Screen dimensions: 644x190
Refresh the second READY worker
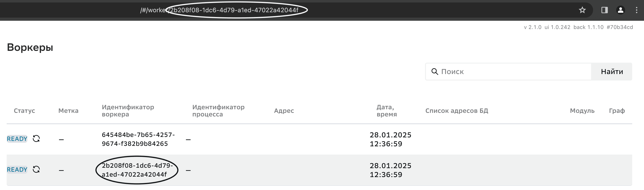(x=36, y=169)
